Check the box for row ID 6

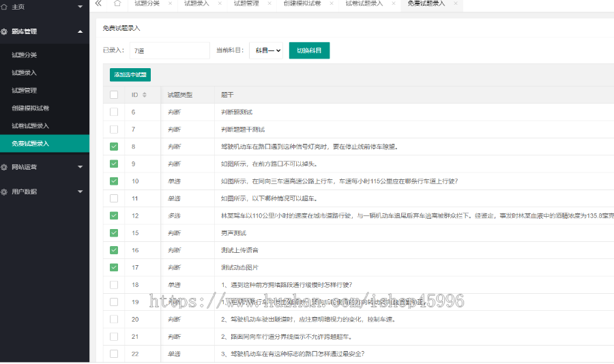[x=114, y=112]
